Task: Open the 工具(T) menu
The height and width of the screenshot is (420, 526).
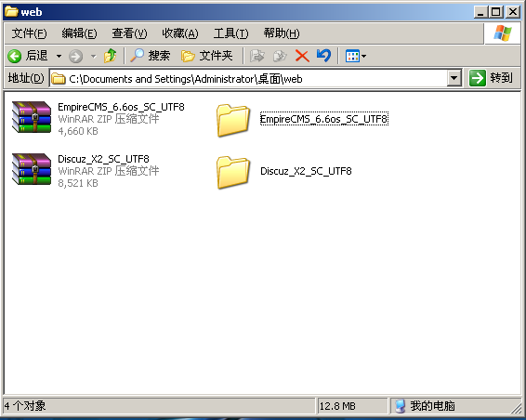Action: coord(231,33)
